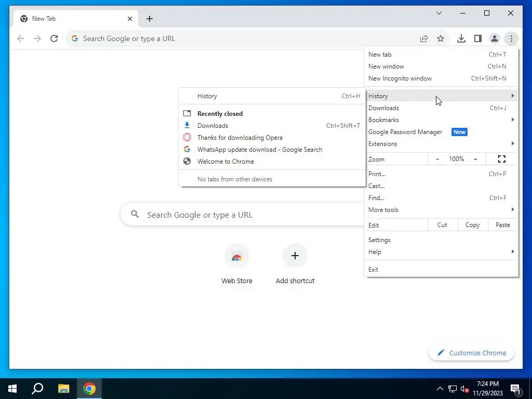
Task: Click the browser forward arrow
Action: point(37,38)
